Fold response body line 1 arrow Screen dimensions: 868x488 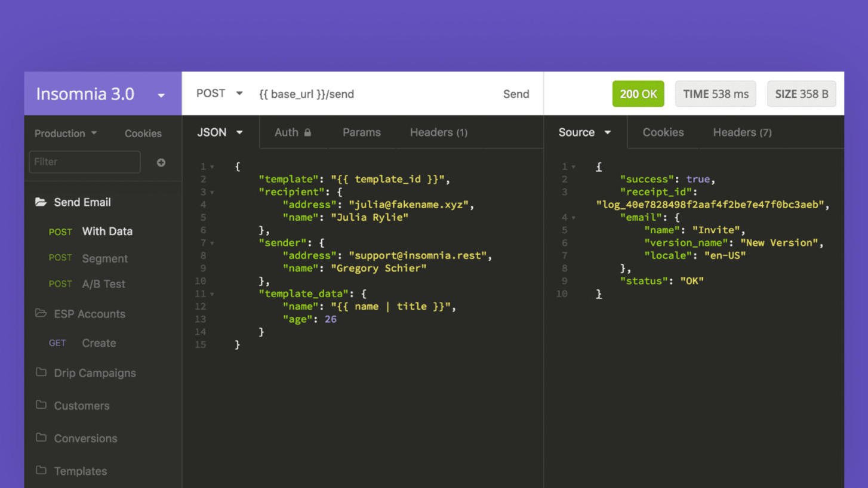[574, 167]
